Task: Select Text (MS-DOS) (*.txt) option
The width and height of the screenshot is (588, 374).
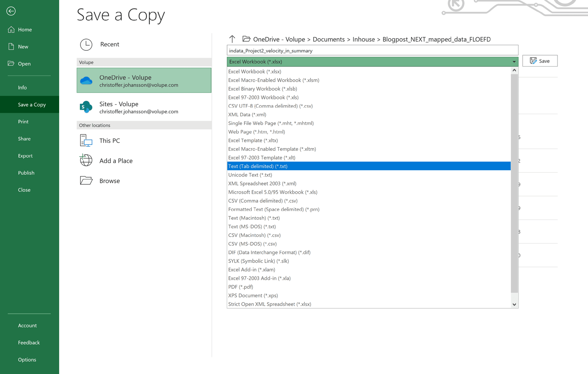Action: [x=369, y=227]
